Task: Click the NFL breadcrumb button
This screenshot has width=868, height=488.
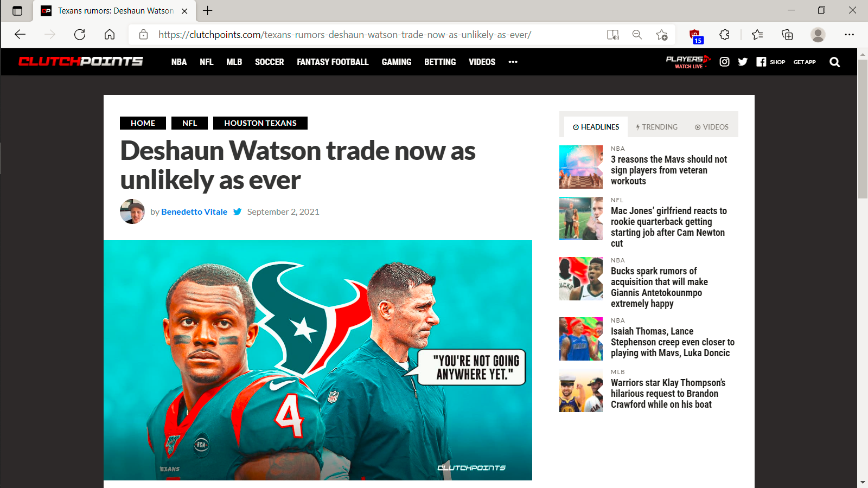Action: (x=190, y=123)
